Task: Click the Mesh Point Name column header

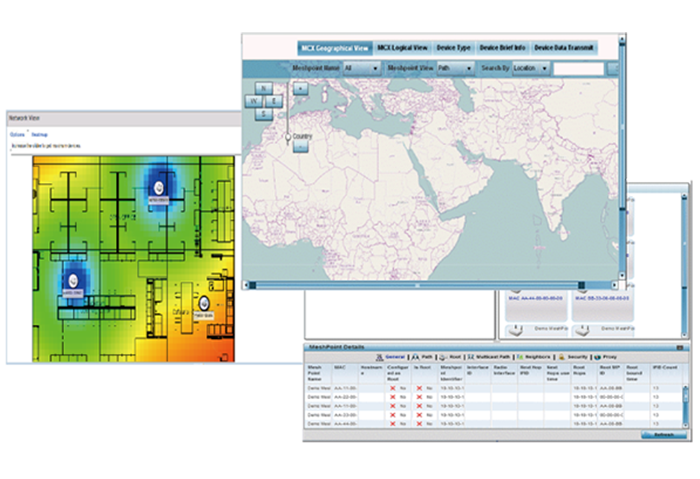Action: (x=318, y=373)
